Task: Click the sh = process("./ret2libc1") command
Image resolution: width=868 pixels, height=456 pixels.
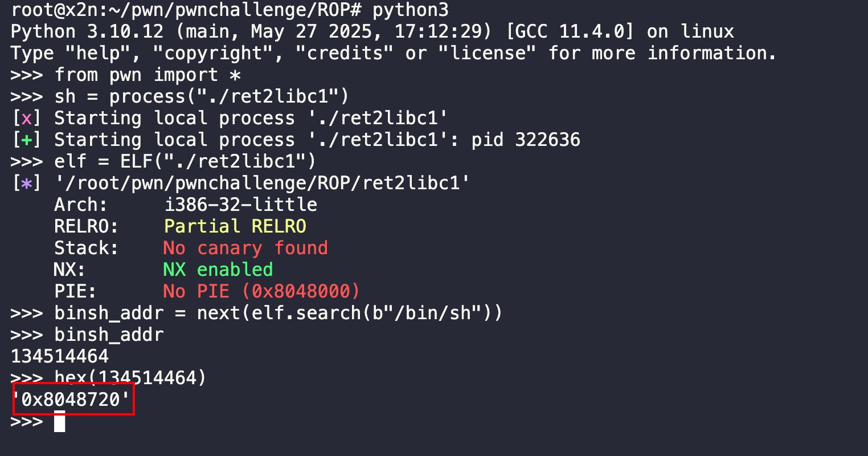Action: click(201, 96)
